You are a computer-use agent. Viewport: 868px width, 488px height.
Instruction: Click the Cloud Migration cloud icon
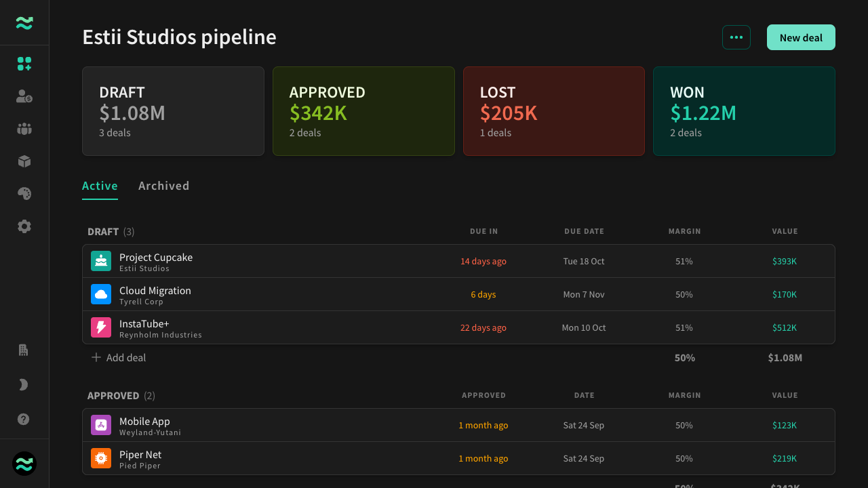(101, 294)
